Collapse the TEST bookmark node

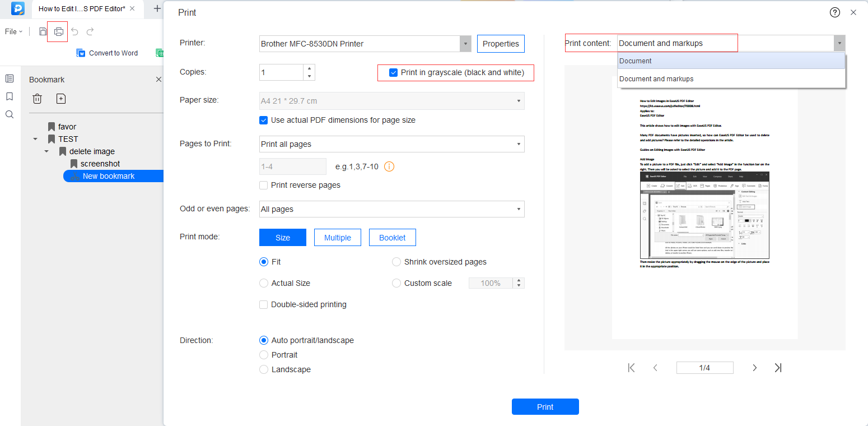click(x=35, y=139)
